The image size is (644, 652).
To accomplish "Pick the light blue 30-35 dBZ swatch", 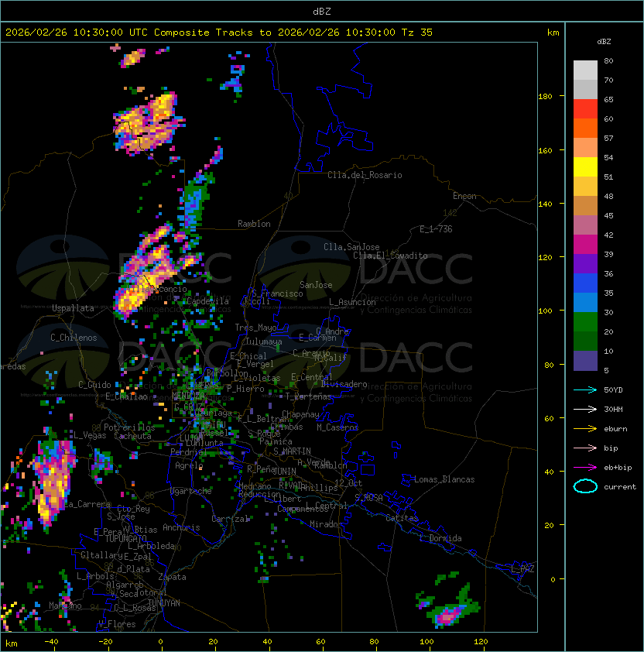I will tap(585, 302).
